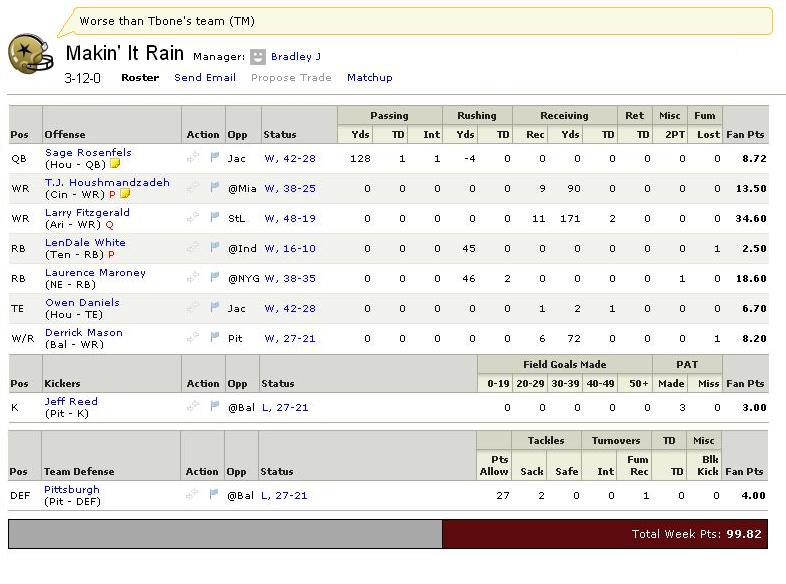This screenshot has height=584, width=786.
Task: Click the Field Goals Made header
Action: [564, 365]
